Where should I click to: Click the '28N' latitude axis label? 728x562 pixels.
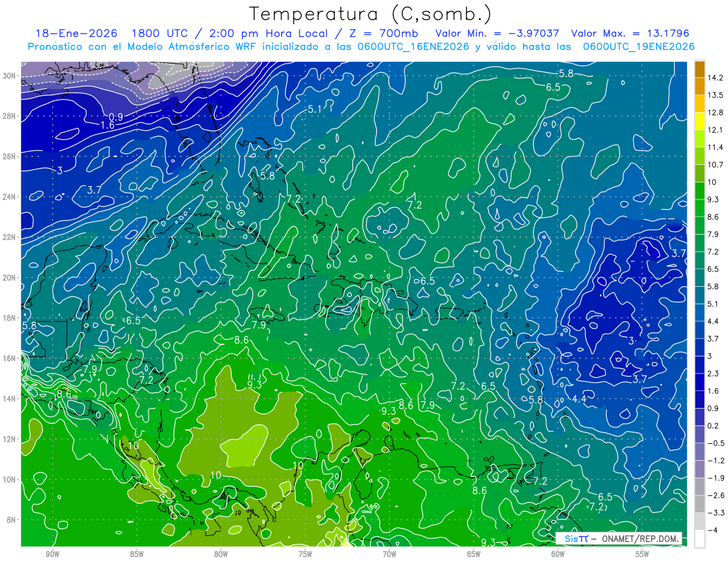(x=10, y=116)
